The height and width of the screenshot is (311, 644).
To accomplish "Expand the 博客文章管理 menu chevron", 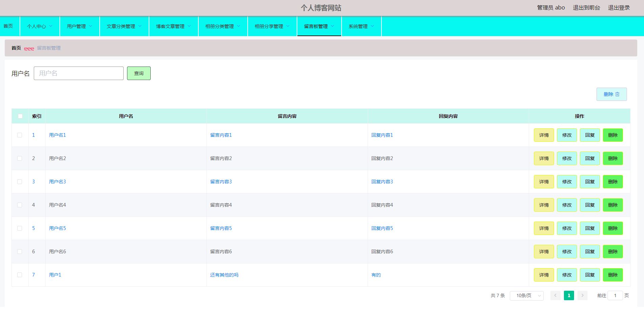I will pos(189,26).
